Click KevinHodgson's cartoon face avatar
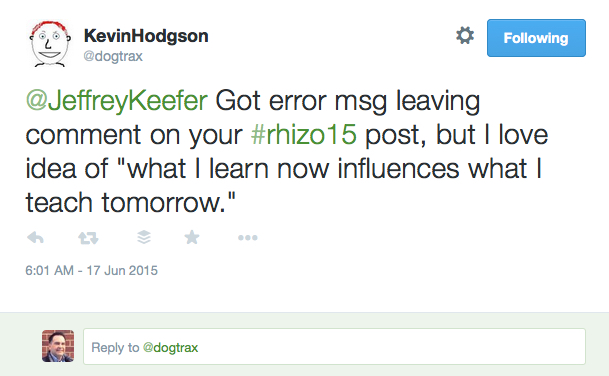609x376 pixels. click(50, 44)
